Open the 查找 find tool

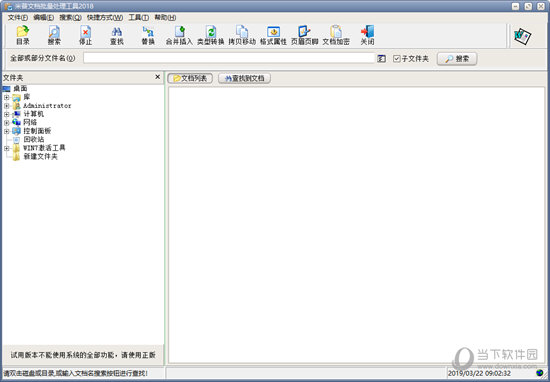117,35
